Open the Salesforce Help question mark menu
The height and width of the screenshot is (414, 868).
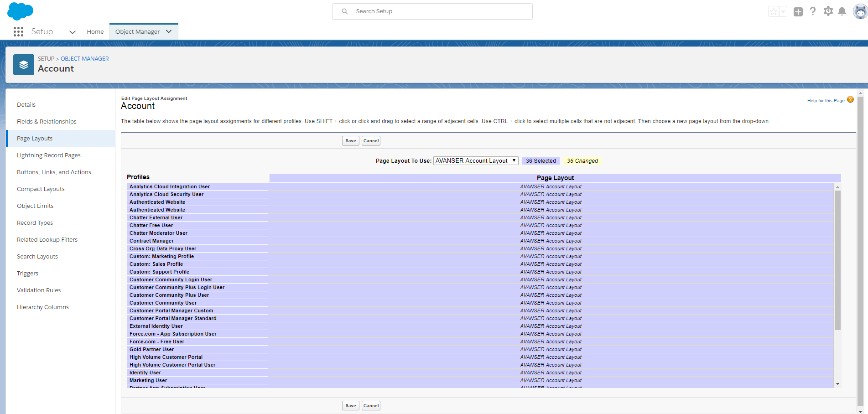813,11
